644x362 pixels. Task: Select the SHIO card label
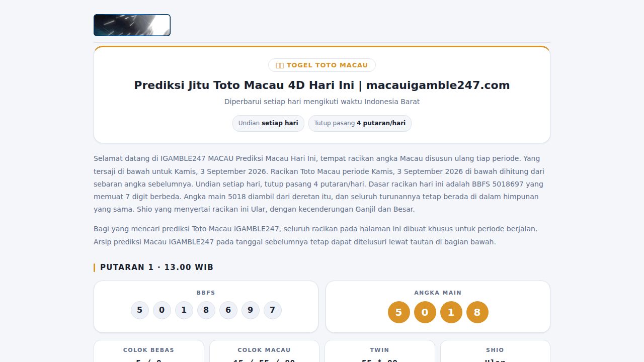(x=495, y=350)
